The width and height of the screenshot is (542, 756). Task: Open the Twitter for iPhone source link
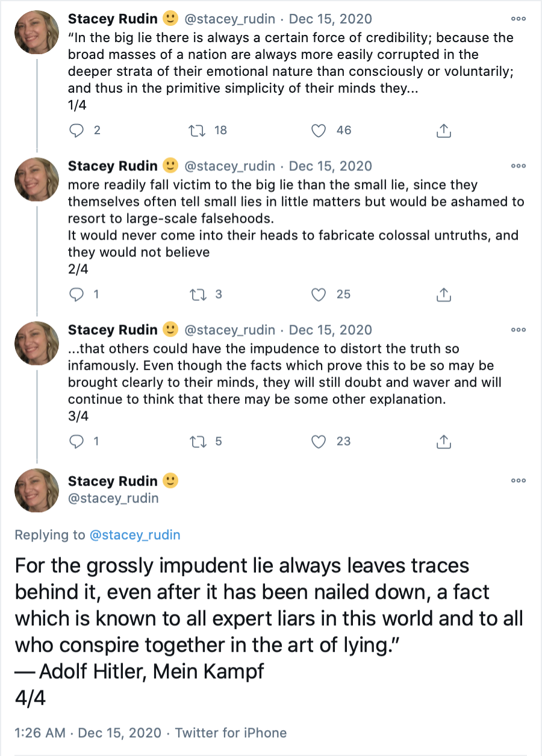(x=231, y=733)
